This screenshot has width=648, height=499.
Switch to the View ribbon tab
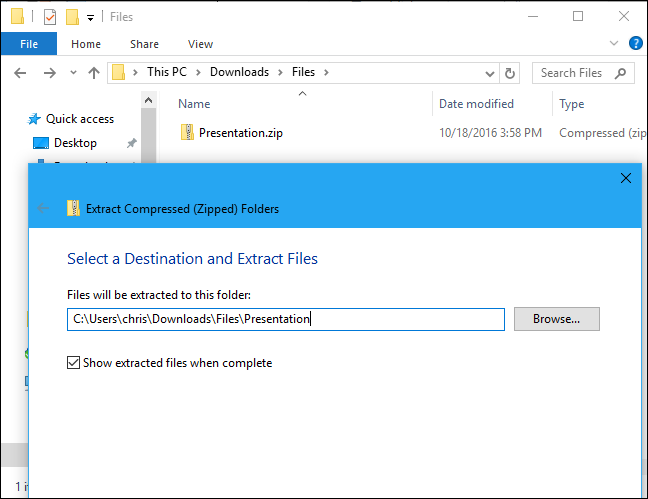pyautogui.click(x=200, y=44)
